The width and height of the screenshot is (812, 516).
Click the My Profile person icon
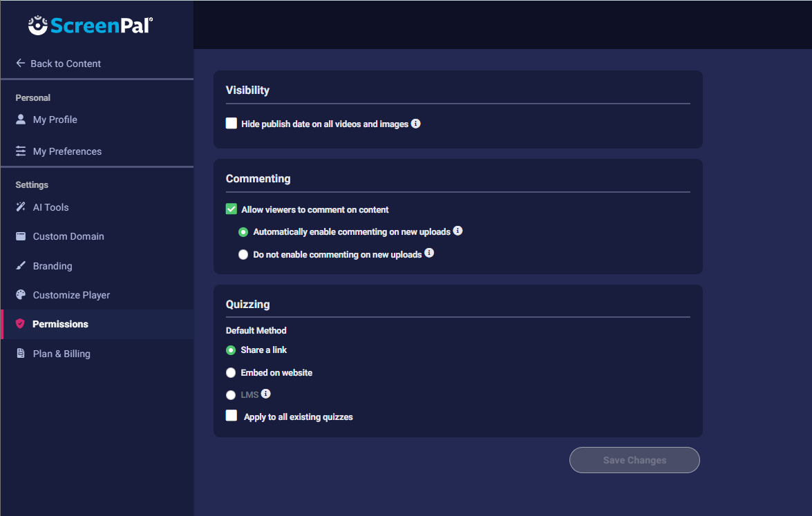(x=21, y=120)
